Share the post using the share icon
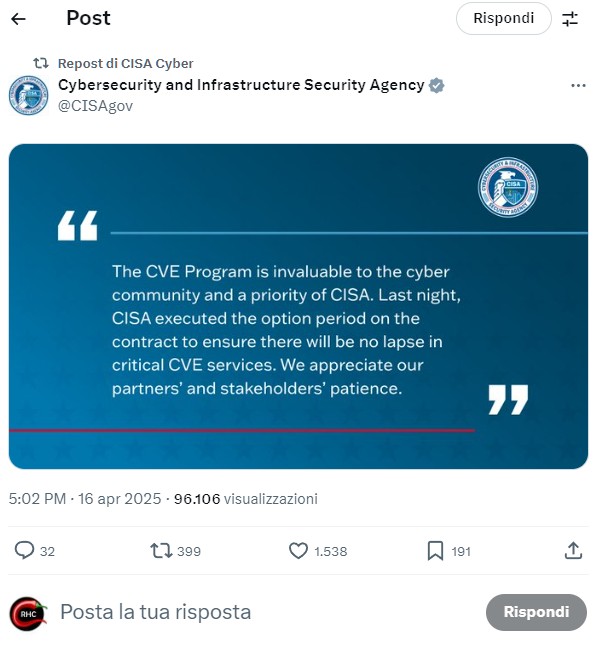603x657 pixels. tap(573, 550)
